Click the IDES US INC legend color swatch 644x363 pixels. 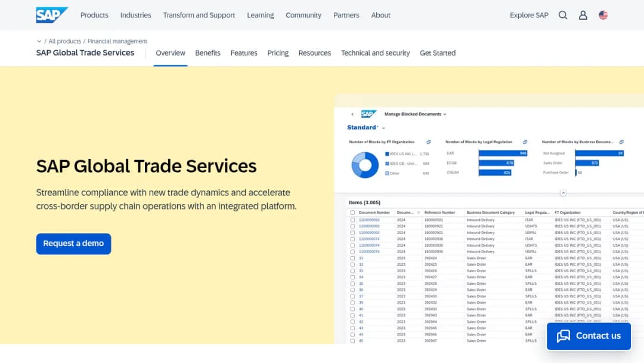tap(387, 154)
